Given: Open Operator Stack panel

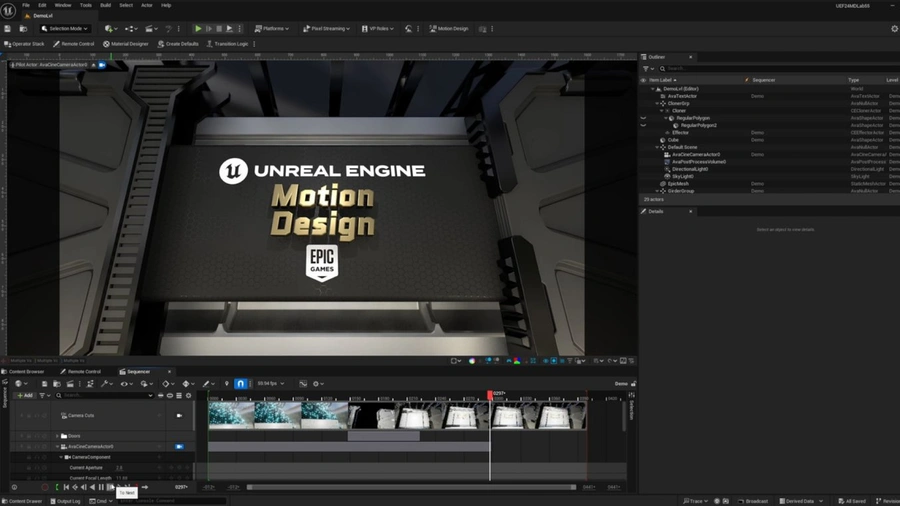Looking at the screenshot, I should point(24,44).
